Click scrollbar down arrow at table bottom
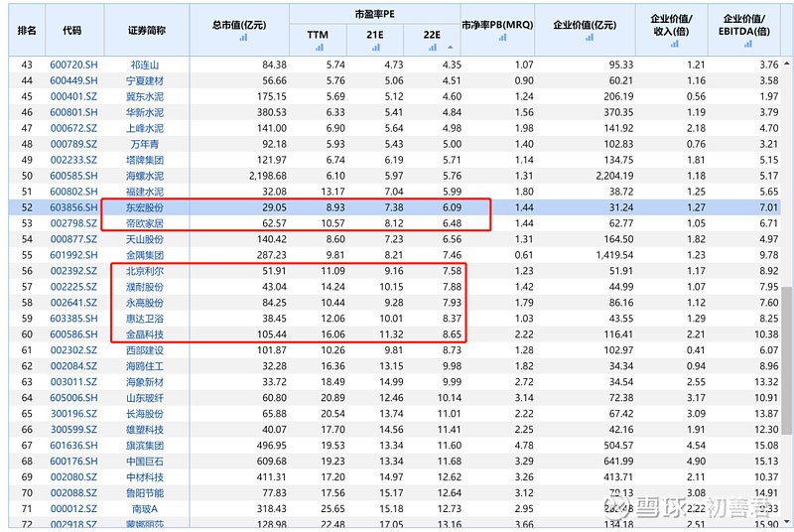 [787, 521]
